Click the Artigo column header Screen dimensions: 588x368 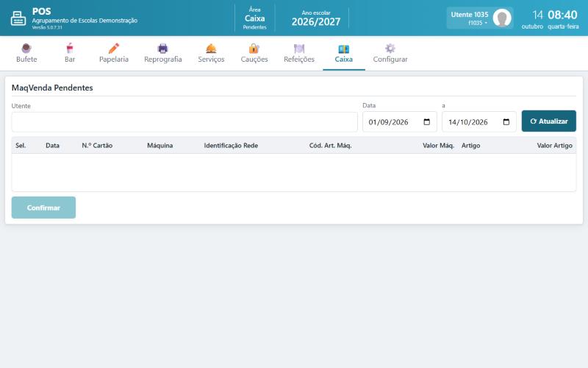[x=470, y=145]
